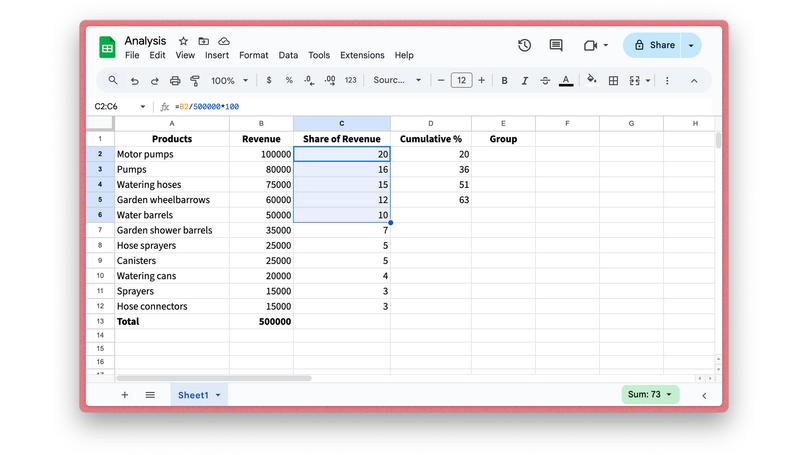Open the font family dropdown

click(397, 80)
